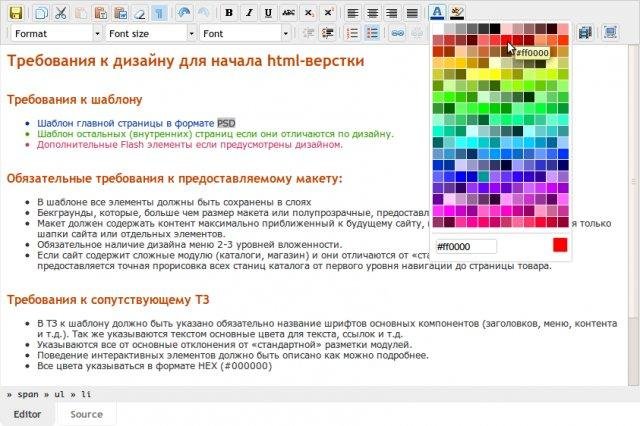Click bullet 'В шаблоне все элементы должны быть сохранены в слоях'
Viewport: 640px width, 426px height.
coord(174,202)
